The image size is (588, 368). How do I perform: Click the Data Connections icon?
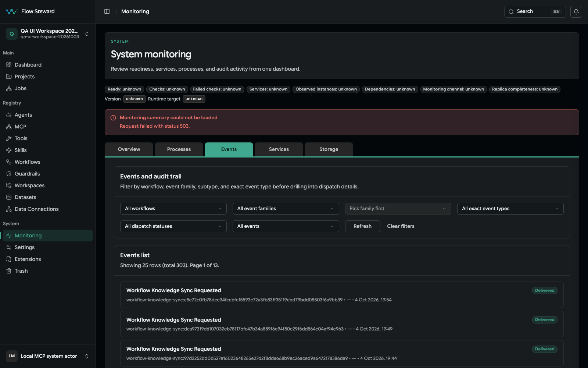9,209
